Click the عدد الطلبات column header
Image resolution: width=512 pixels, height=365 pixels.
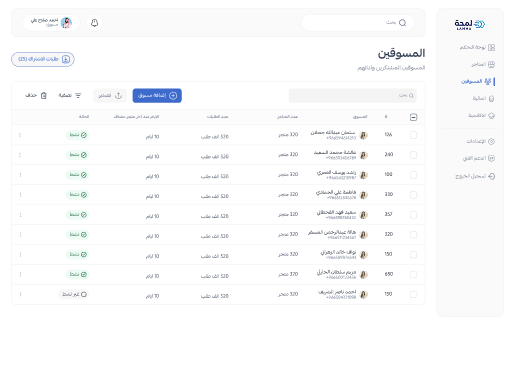pos(217,117)
